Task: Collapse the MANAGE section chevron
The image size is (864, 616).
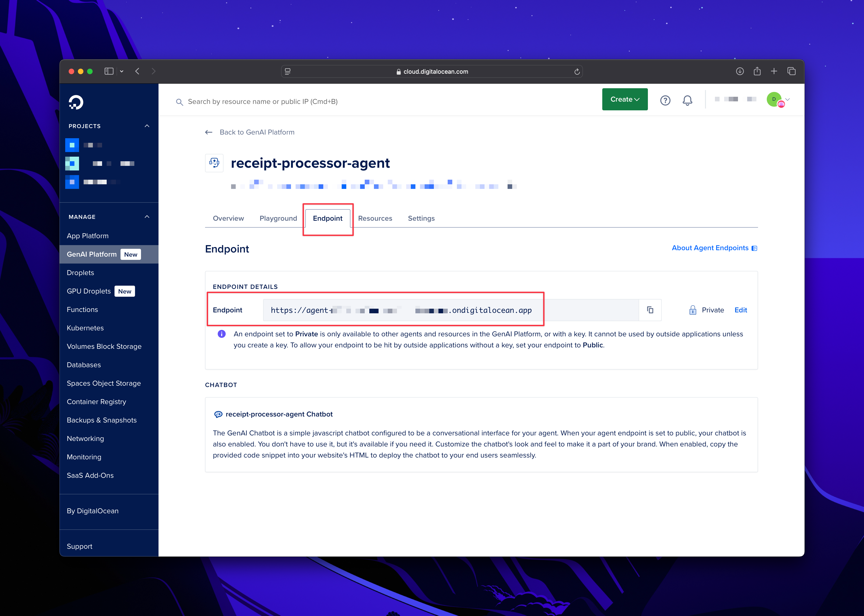Action: (x=147, y=217)
